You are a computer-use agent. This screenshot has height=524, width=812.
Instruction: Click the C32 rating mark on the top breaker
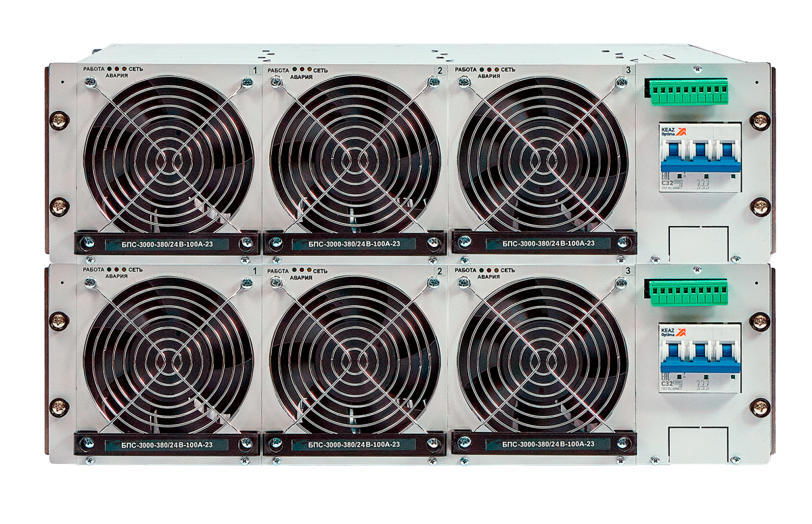coord(668,183)
